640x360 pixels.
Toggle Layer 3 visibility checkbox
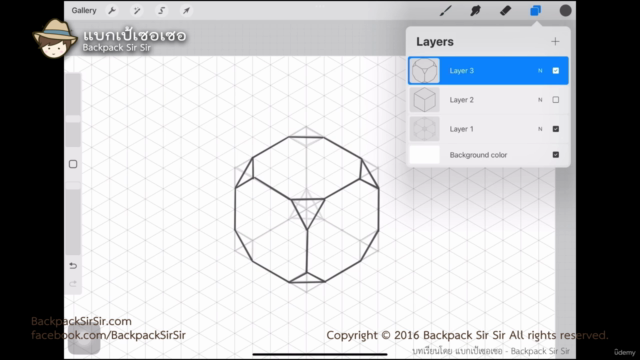coord(556,71)
